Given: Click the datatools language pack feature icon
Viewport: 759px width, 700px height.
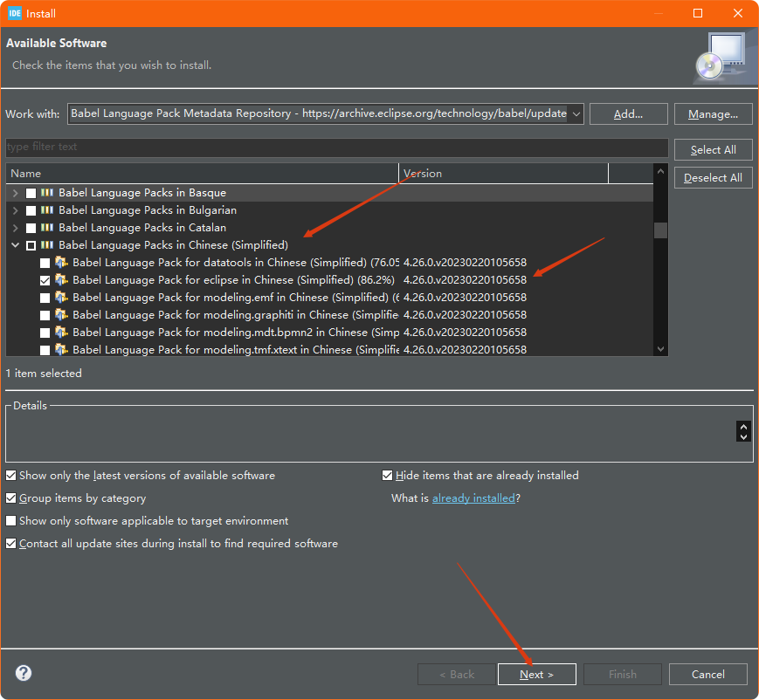Looking at the screenshot, I should click(x=61, y=263).
